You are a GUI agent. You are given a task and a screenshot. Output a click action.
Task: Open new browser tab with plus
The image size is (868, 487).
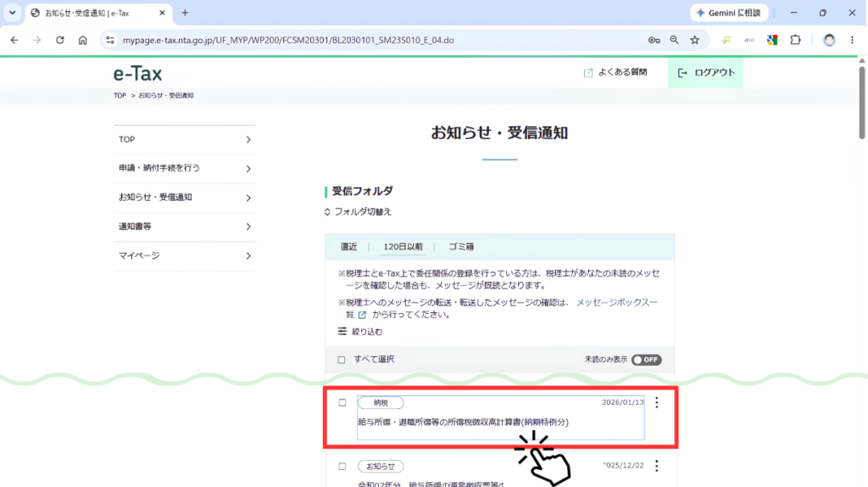[x=185, y=13]
